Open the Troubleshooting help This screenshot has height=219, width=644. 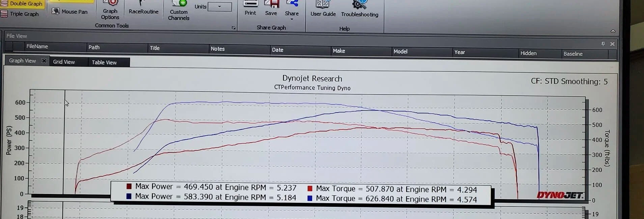point(359,9)
